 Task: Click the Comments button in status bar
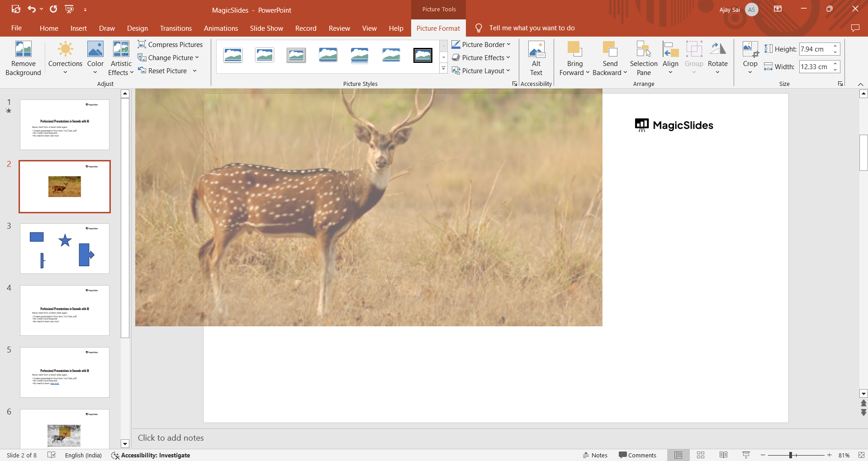point(637,455)
